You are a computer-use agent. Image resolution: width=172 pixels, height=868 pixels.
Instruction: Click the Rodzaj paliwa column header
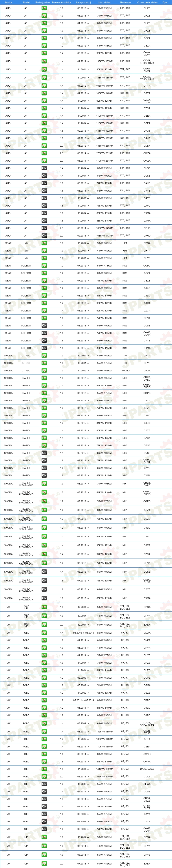pos(43,2)
